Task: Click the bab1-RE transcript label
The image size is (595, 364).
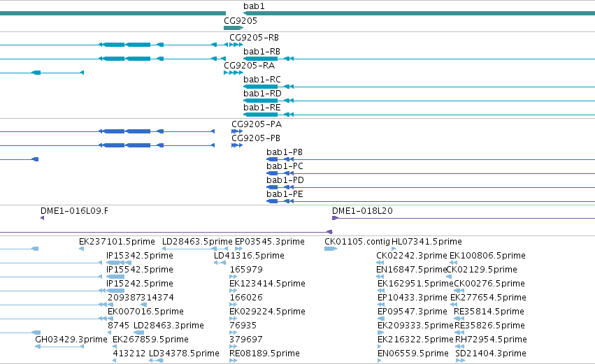Action: coord(261,108)
